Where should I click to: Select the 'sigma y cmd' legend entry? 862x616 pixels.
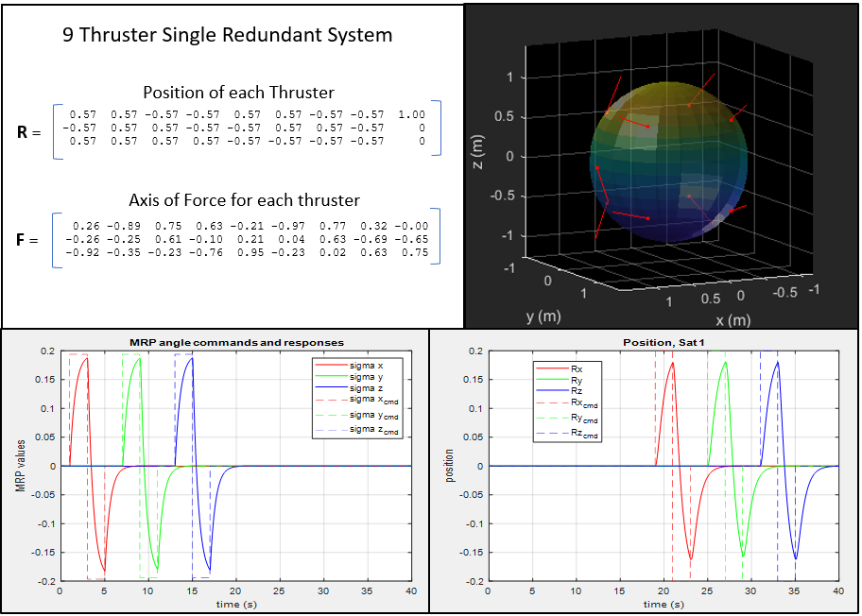(356, 416)
